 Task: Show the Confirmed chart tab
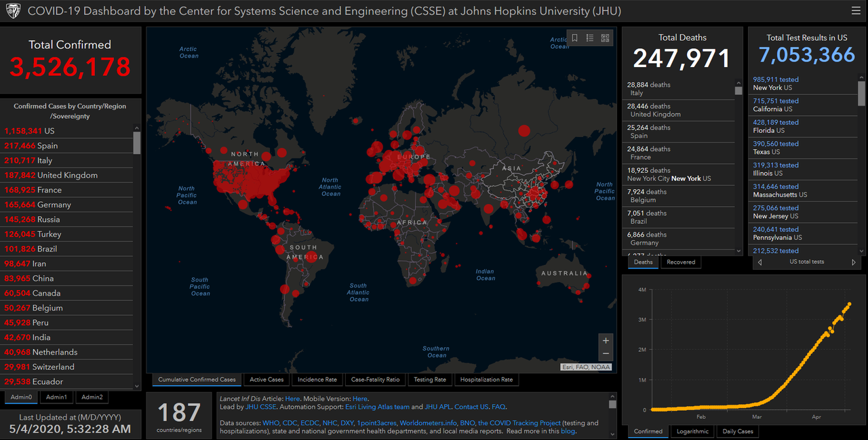(648, 431)
